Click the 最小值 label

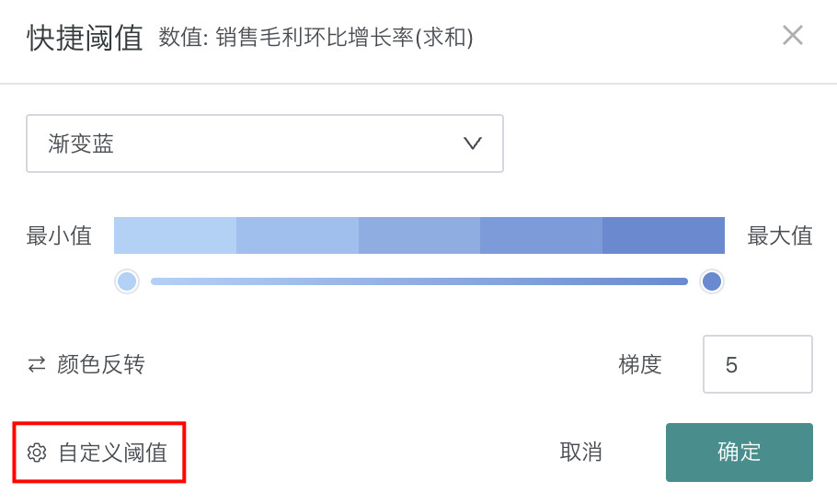59,236
